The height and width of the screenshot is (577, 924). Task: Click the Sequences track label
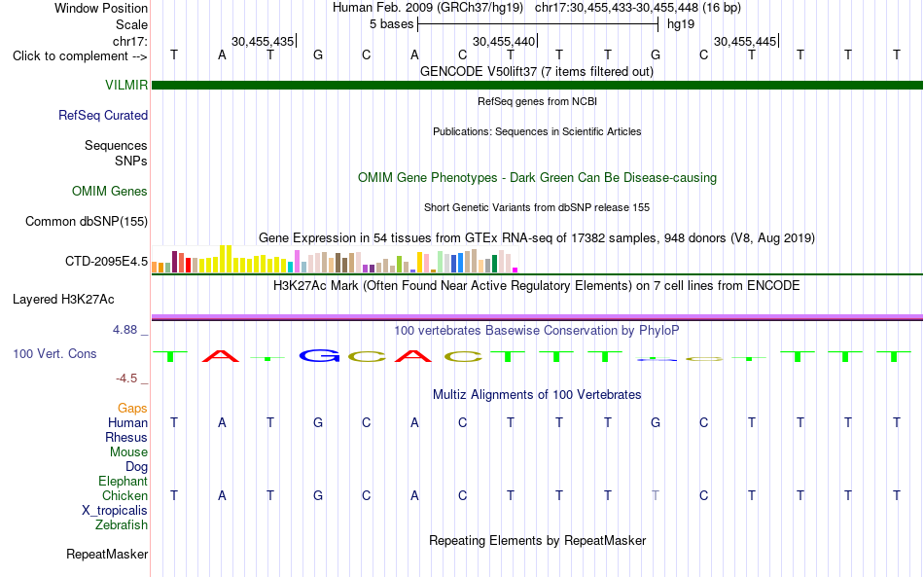[x=116, y=145]
